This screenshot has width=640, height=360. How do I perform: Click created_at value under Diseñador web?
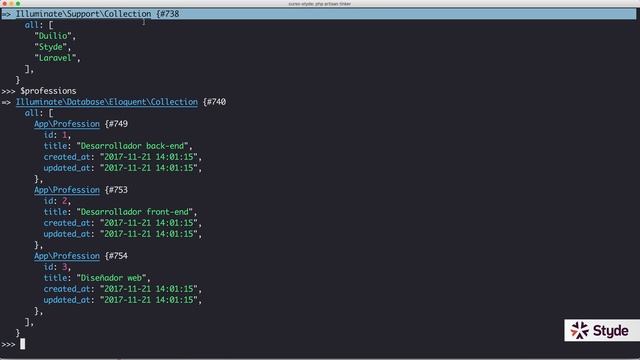coord(149,289)
